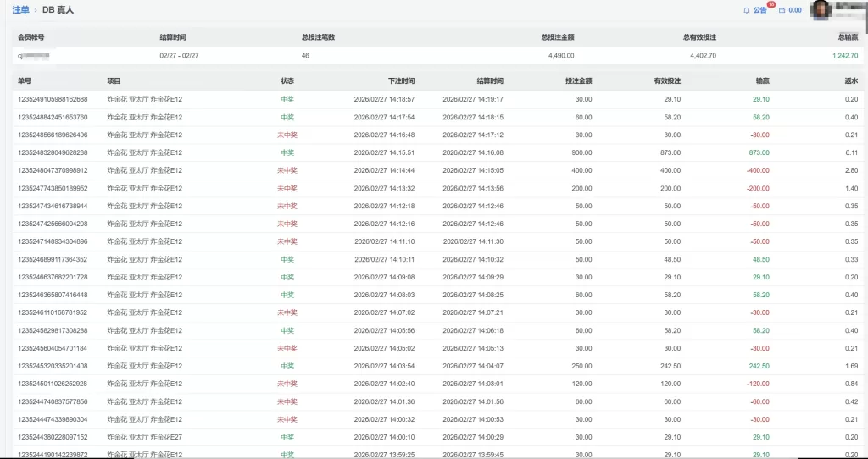The width and height of the screenshot is (868, 459).
Task: Open the 公告 announcements link
Action: pyautogui.click(x=759, y=10)
